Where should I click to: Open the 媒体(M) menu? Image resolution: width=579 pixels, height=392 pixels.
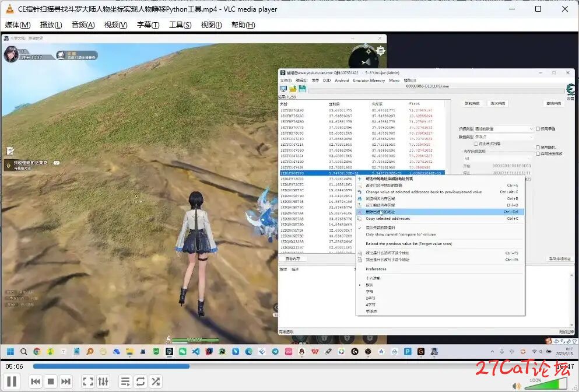pos(17,24)
